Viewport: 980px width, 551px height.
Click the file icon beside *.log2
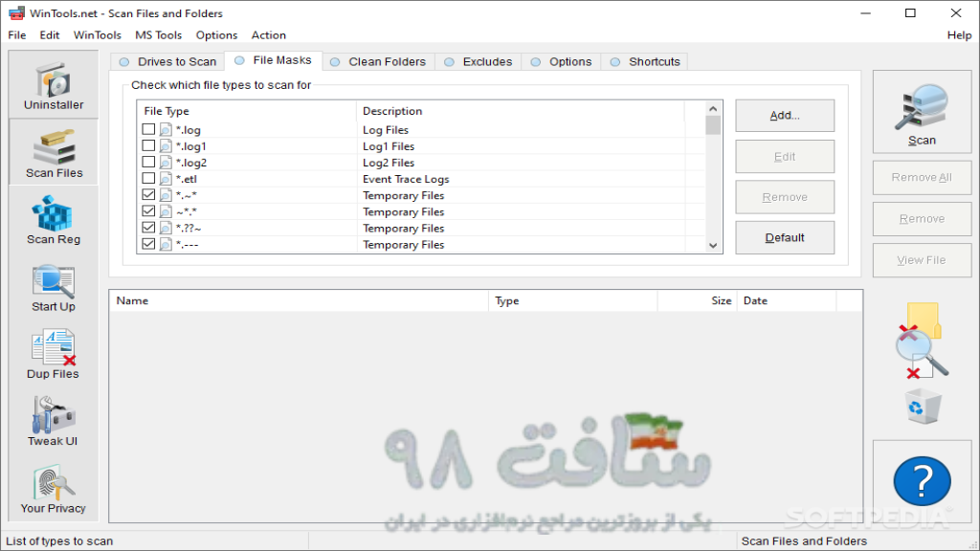pyautogui.click(x=166, y=163)
